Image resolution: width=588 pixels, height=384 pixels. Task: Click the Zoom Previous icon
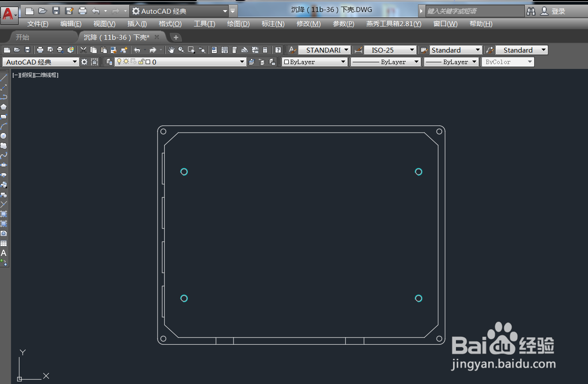pyautogui.click(x=202, y=50)
